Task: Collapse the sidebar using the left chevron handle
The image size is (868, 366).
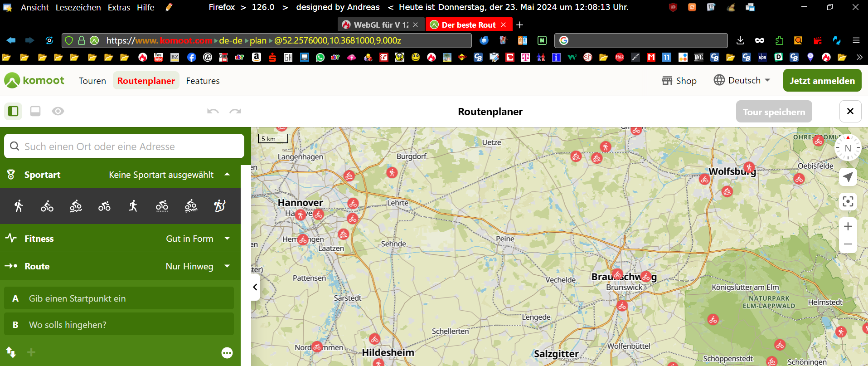Action: 255,287
